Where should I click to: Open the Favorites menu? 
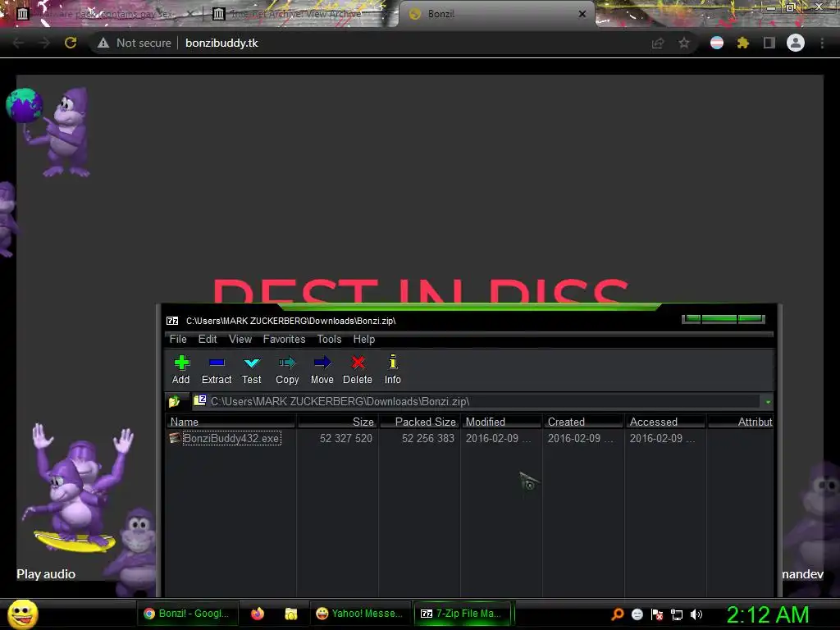[284, 339]
